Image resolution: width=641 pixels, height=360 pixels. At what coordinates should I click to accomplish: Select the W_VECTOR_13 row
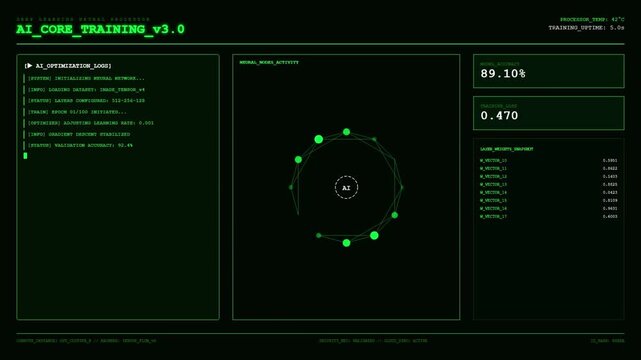click(x=549, y=184)
